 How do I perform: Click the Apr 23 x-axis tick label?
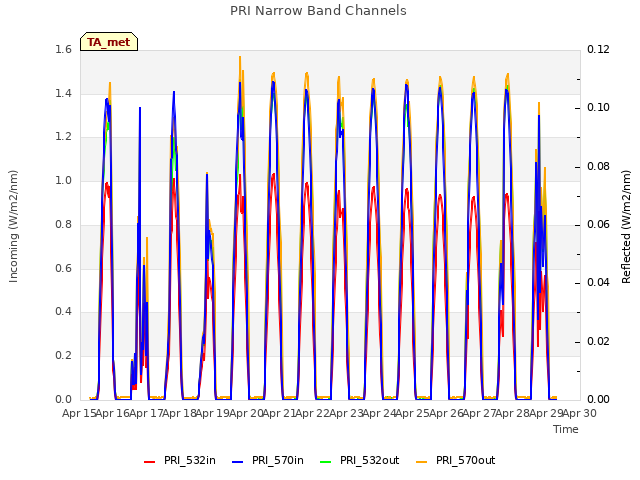[x=346, y=413]
